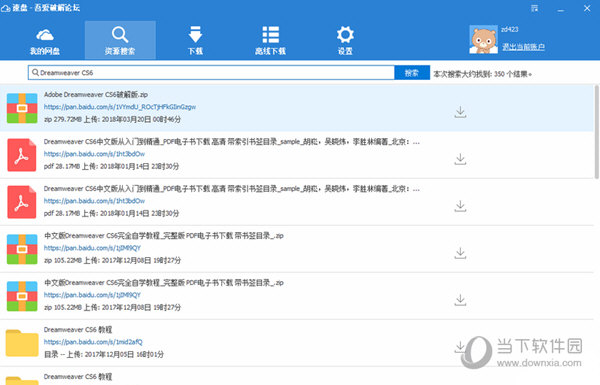Download the lower 完全自学教程 zip via arrow icon
This screenshot has height=385, width=600.
(x=460, y=300)
